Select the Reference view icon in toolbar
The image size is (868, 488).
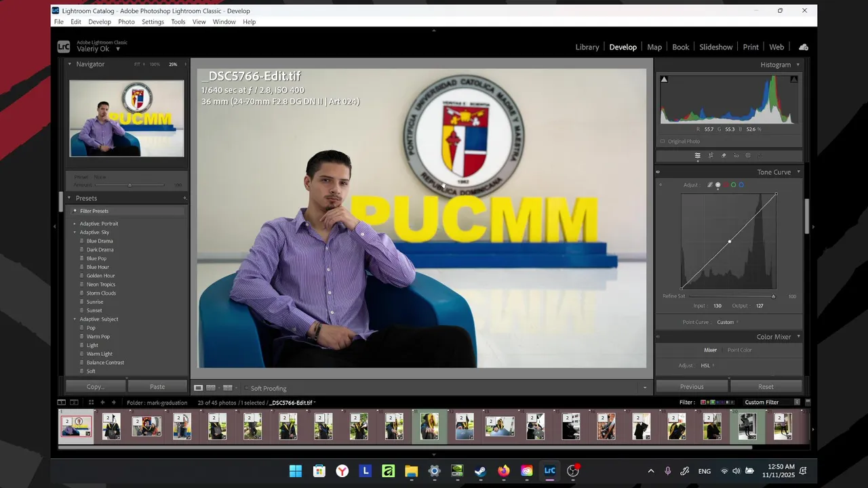pyautogui.click(x=211, y=388)
